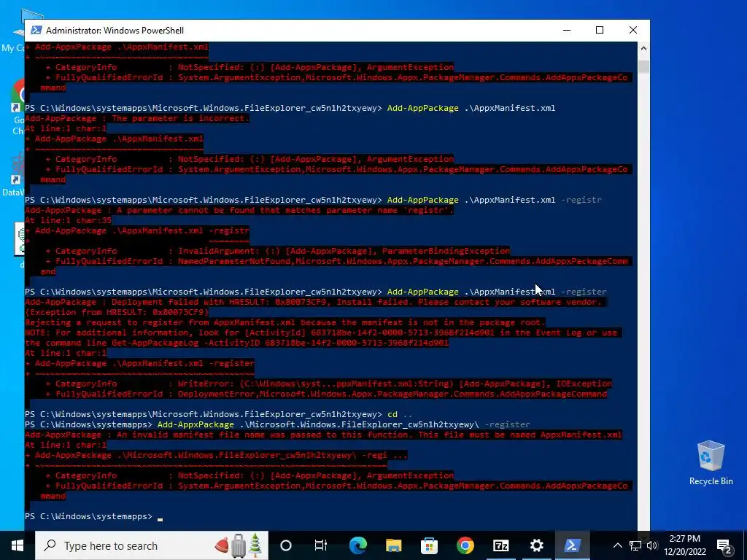Minimize the PowerShell window
This screenshot has height=560, width=747.
coord(566,30)
